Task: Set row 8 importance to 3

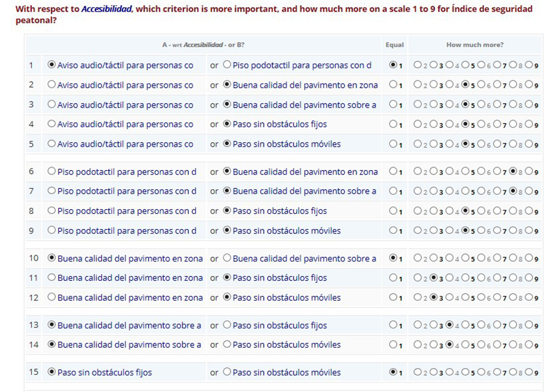Action: click(x=433, y=211)
